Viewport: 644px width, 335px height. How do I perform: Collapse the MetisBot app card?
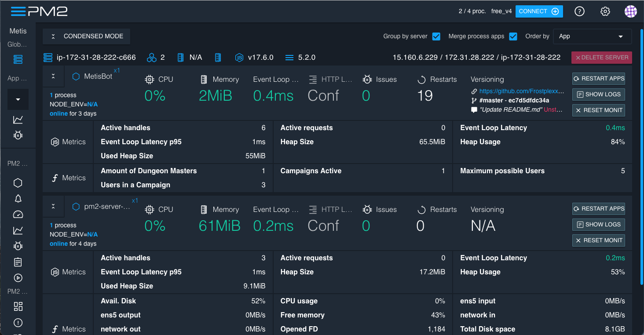point(53,76)
